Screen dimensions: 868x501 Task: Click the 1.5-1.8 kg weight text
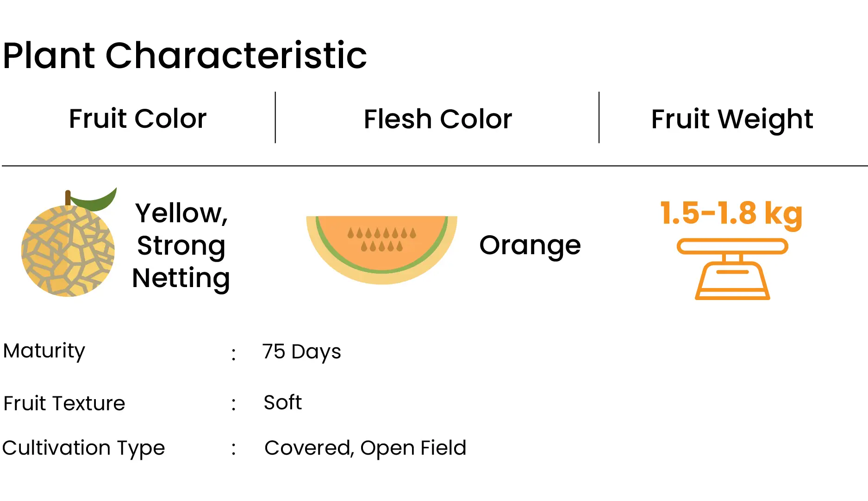(731, 214)
